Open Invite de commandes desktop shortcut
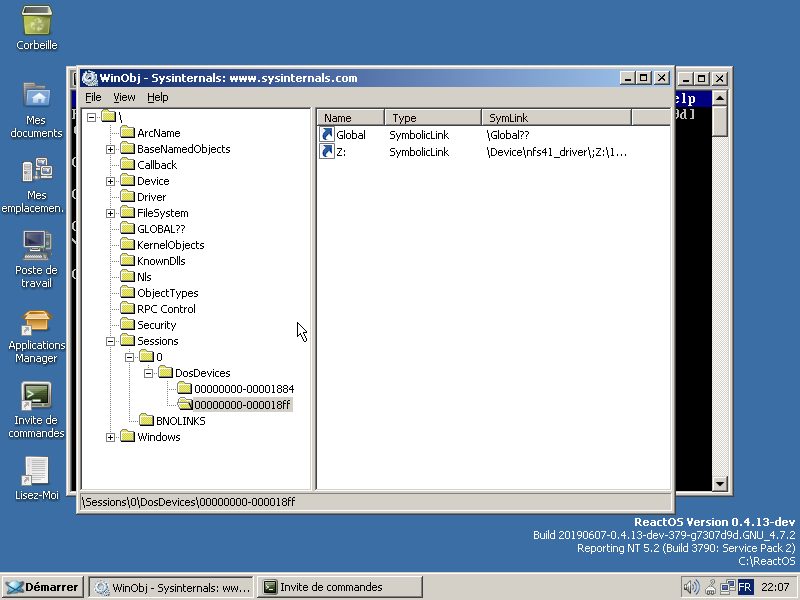 point(36,396)
